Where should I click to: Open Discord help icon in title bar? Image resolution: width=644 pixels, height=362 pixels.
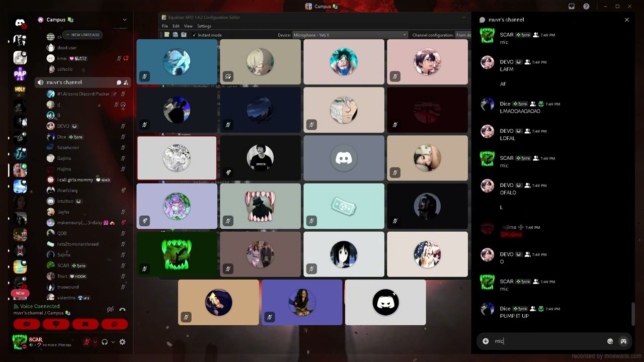(x=586, y=7)
